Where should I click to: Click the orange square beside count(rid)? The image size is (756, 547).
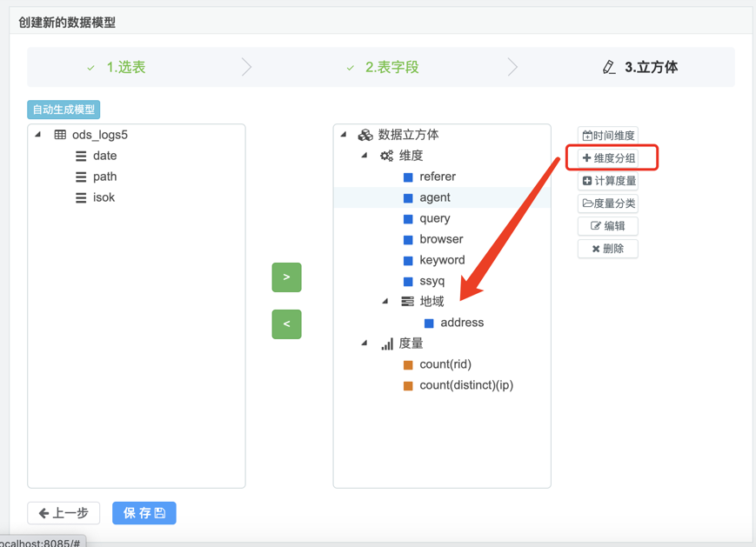tap(408, 364)
